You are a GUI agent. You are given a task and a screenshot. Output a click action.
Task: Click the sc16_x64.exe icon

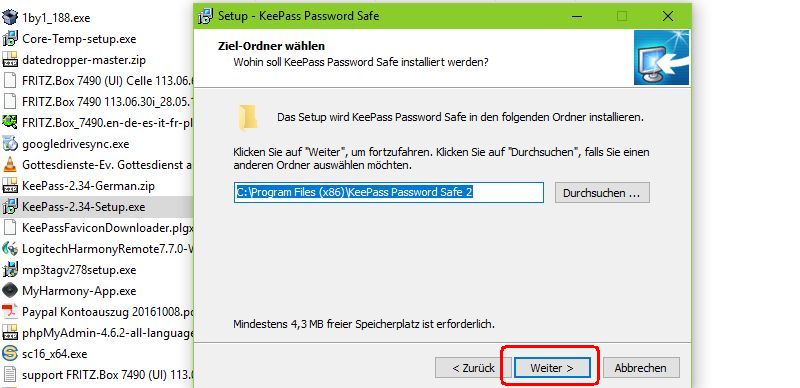point(10,353)
